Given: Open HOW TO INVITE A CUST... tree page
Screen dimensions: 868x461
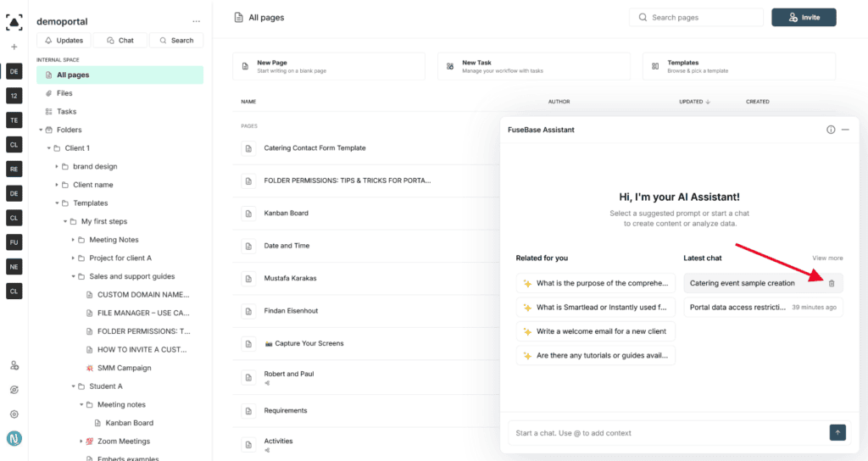Looking at the screenshot, I should [142, 350].
